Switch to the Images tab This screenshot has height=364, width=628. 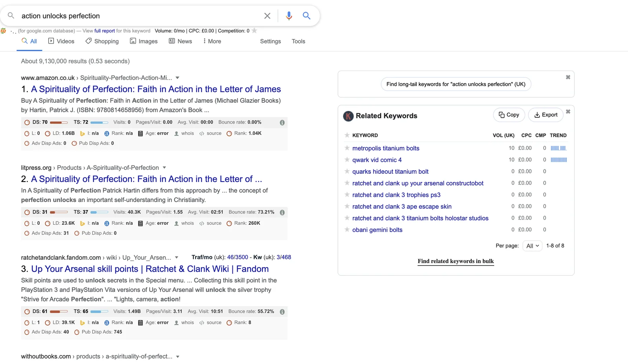click(144, 41)
